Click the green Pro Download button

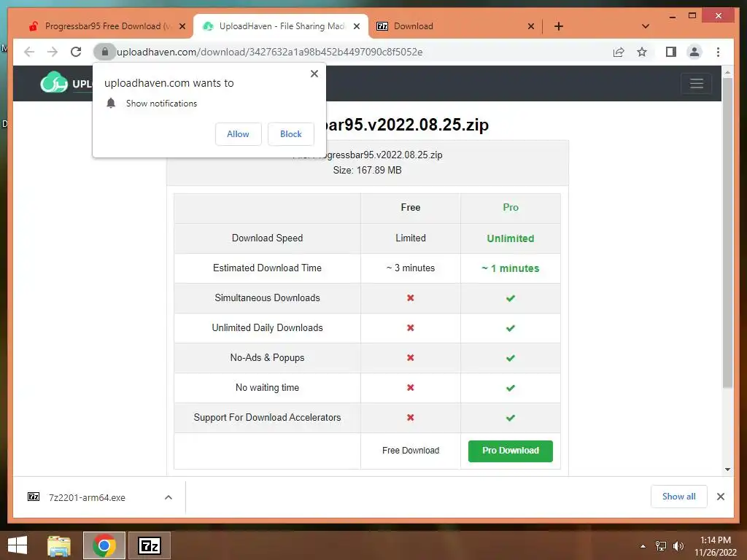pyautogui.click(x=510, y=451)
